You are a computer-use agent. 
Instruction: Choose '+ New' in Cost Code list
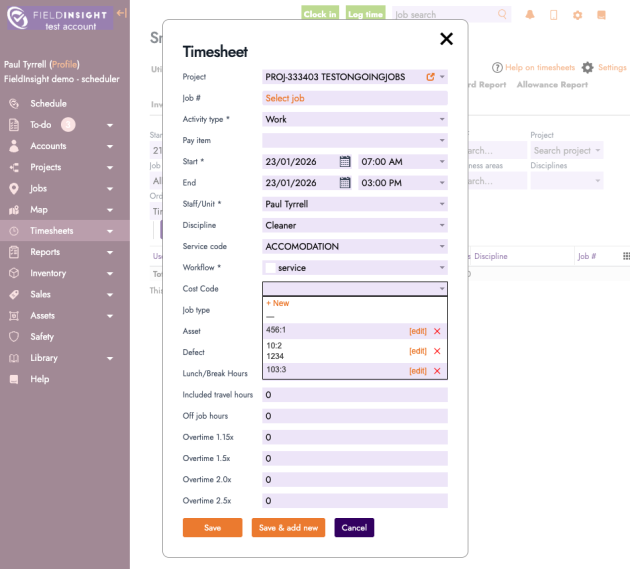[x=277, y=303]
